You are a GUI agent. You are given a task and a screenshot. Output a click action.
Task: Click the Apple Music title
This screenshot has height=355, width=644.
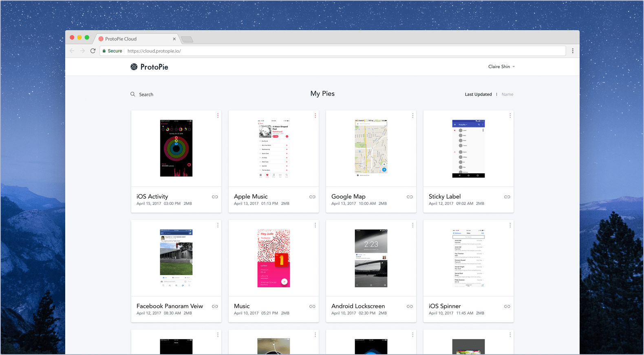point(251,197)
